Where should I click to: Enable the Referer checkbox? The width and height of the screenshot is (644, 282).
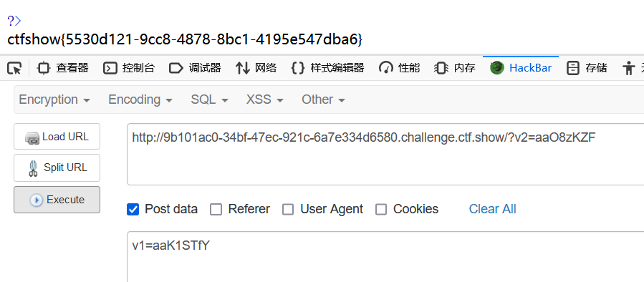point(216,209)
